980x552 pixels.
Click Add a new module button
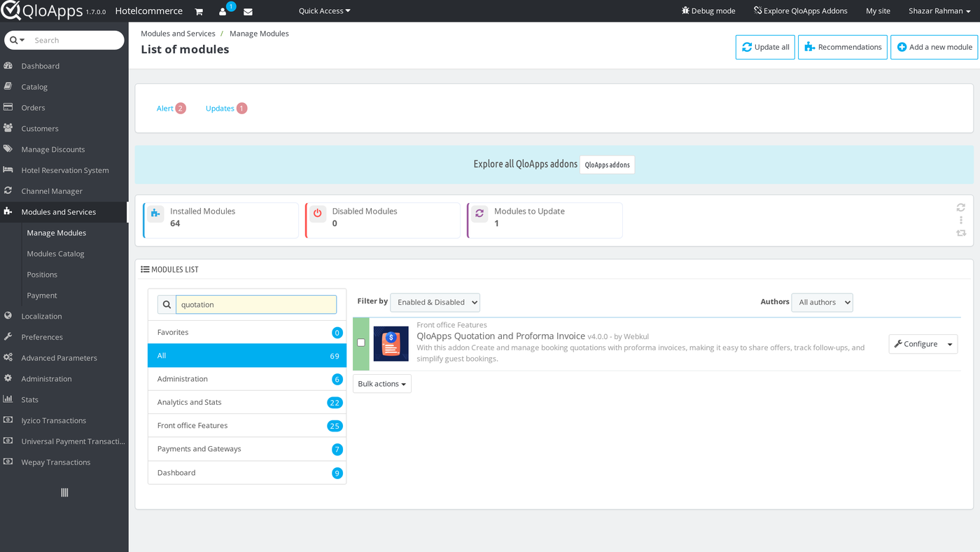[x=934, y=47]
